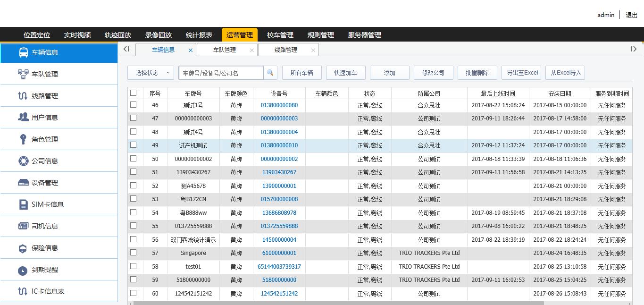This screenshot has width=644, height=305.
Task: Click the fleet icon beside 车队管理
Action: tap(23, 74)
